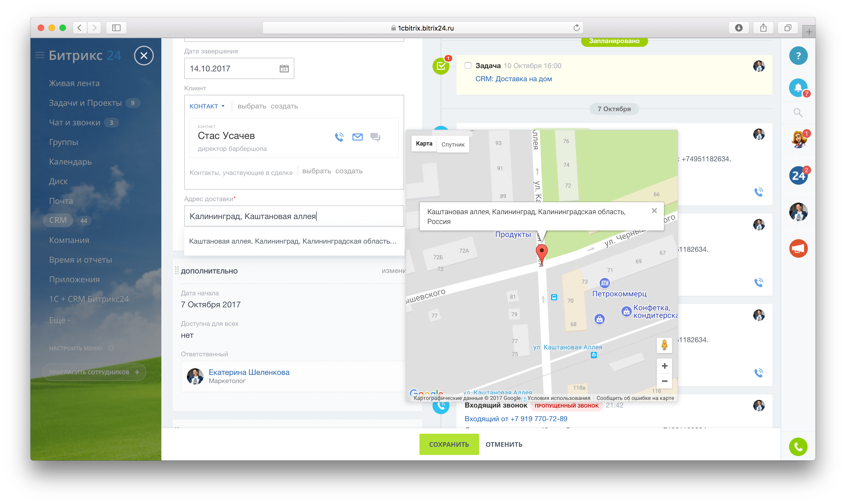The height and width of the screenshot is (504, 846).
Task: Click the red map pin marker
Action: pyautogui.click(x=541, y=254)
